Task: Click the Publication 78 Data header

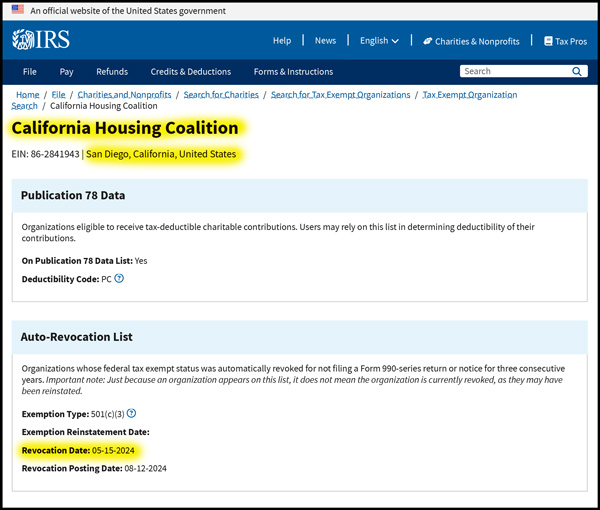Action: (300, 196)
